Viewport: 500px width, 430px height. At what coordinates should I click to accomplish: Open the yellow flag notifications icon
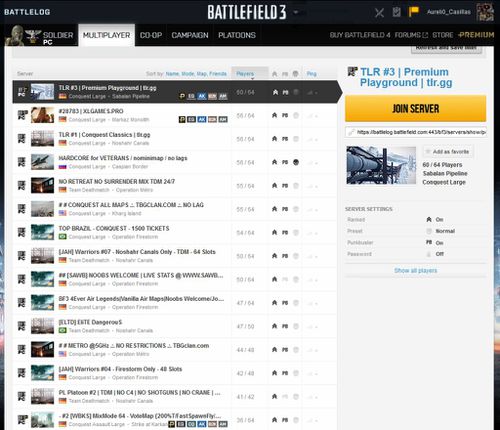click(414, 12)
